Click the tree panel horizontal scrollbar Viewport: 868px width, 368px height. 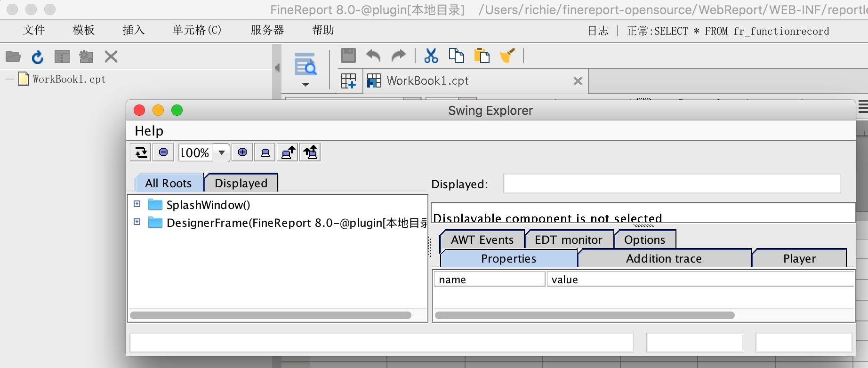[271, 315]
